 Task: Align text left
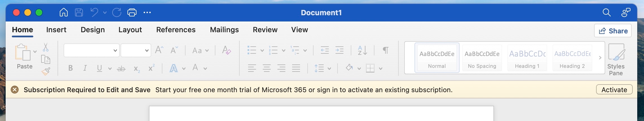[x=252, y=68]
